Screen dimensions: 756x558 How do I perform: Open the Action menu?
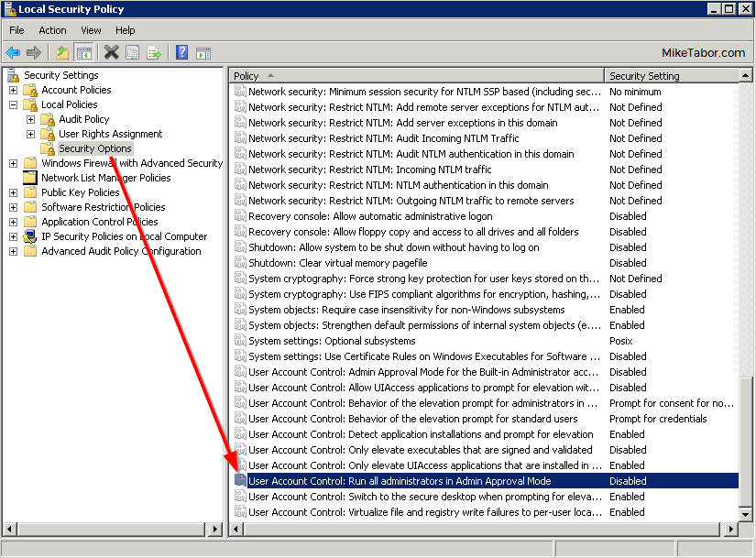[x=52, y=30]
